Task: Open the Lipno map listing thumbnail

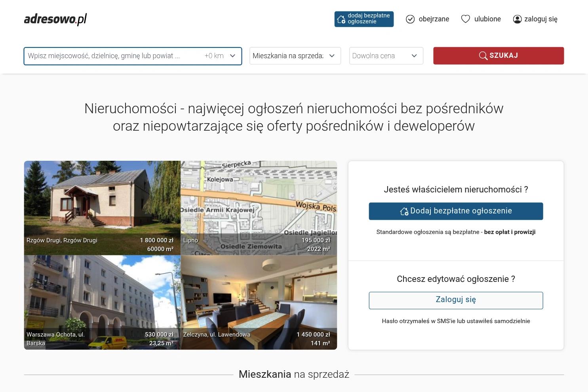Action: [x=259, y=208]
